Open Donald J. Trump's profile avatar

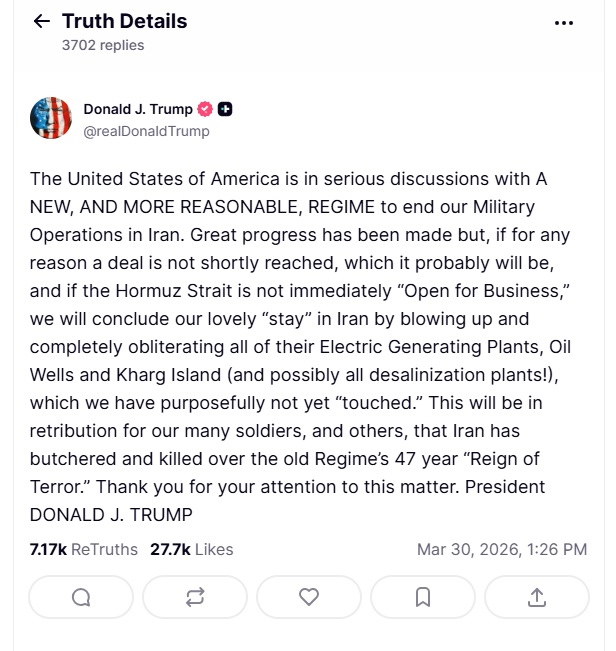(51, 118)
